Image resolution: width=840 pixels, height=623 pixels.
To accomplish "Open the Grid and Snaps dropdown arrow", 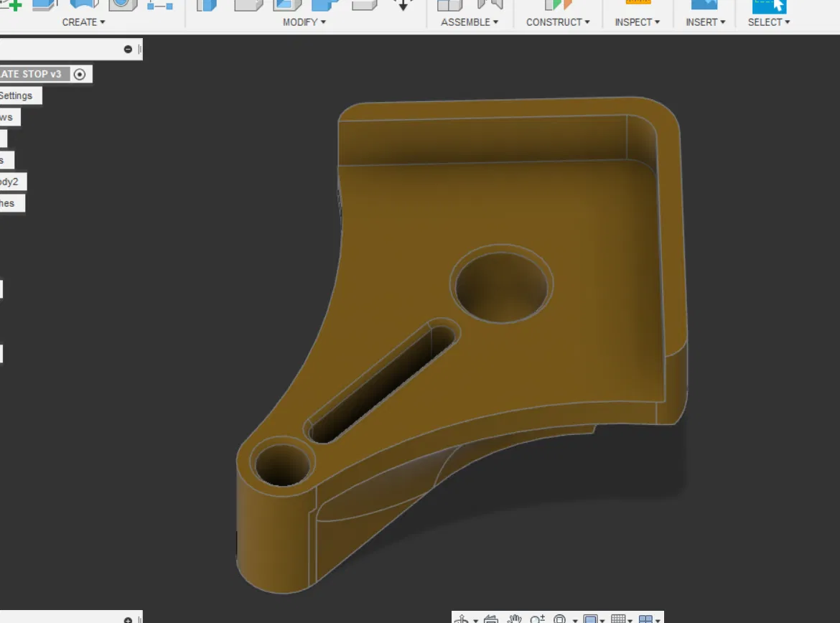I will click(630, 620).
